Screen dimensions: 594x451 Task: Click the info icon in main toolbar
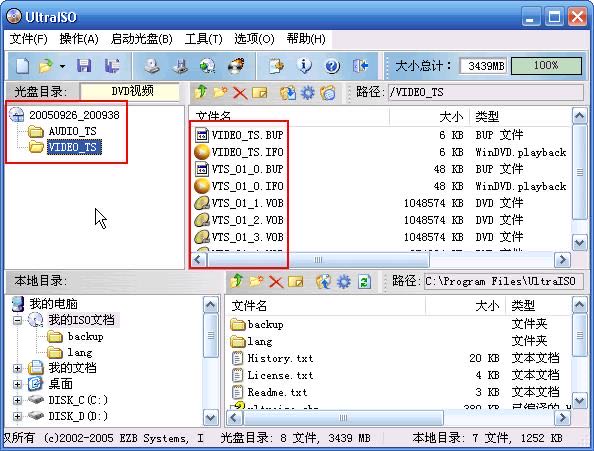[304, 66]
